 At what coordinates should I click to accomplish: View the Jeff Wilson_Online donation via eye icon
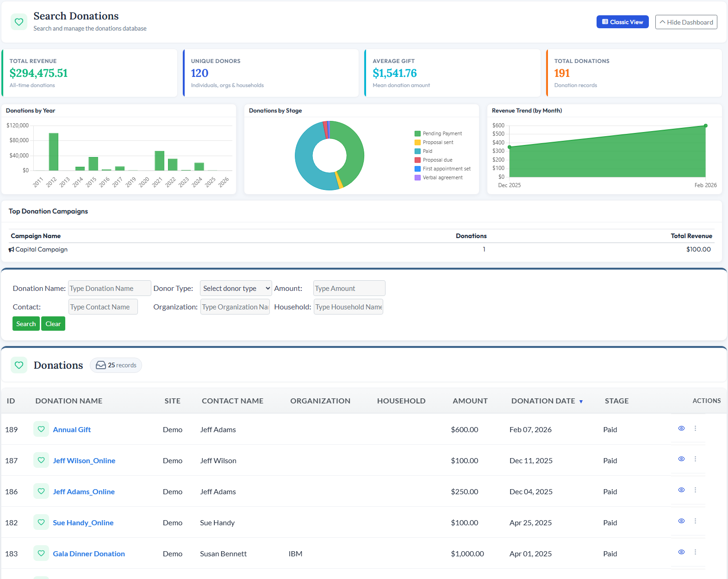coord(681,459)
